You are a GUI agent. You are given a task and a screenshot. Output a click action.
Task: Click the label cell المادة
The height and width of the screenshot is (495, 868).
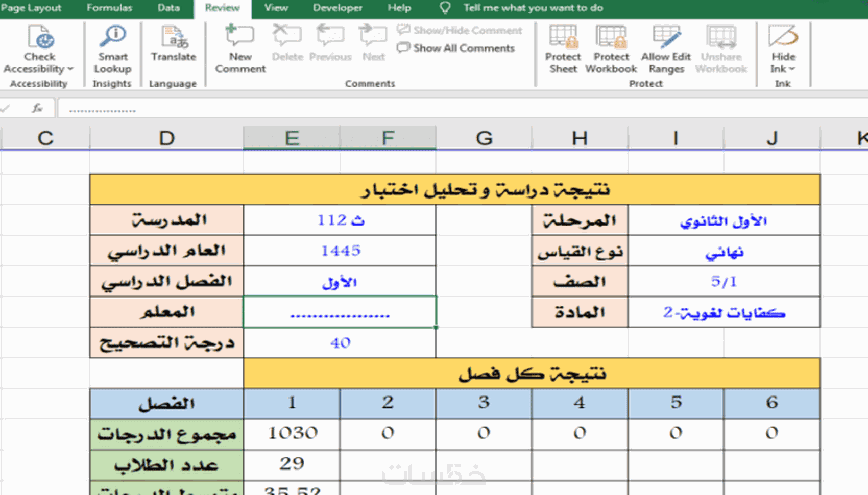580,312
